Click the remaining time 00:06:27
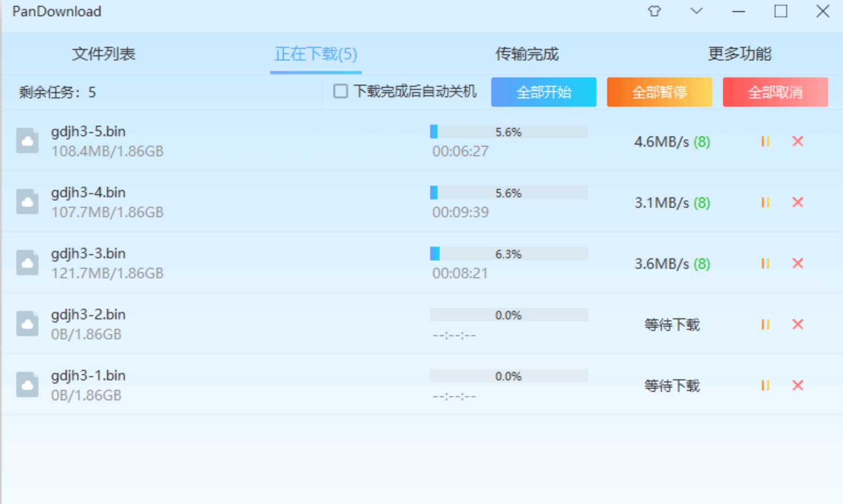This screenshot has width=843, height=504. pos(461,152)
